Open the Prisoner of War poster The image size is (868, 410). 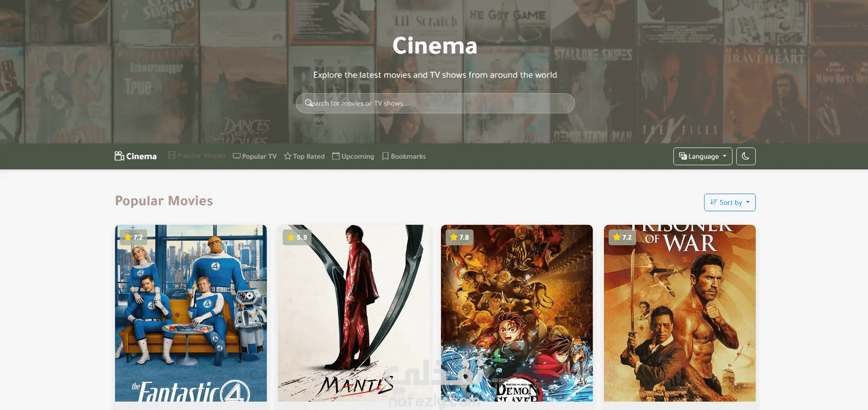pyautogui.click(x=680, y=313)
